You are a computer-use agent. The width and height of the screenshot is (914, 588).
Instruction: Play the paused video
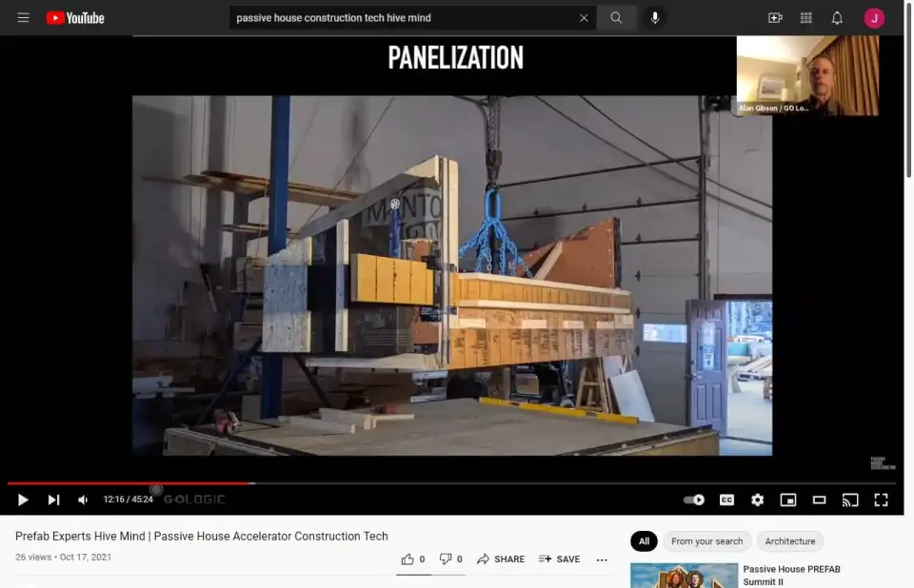point(23,500)
